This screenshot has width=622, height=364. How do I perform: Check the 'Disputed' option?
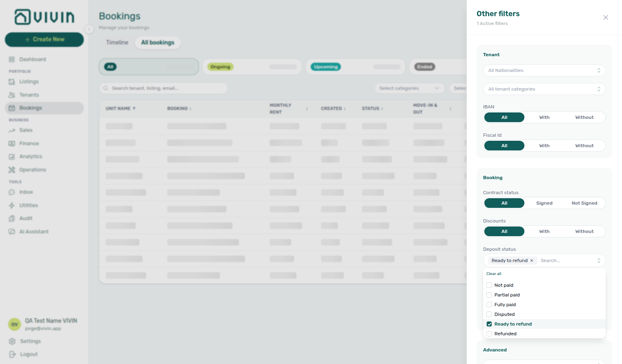[x=489, y=314]
